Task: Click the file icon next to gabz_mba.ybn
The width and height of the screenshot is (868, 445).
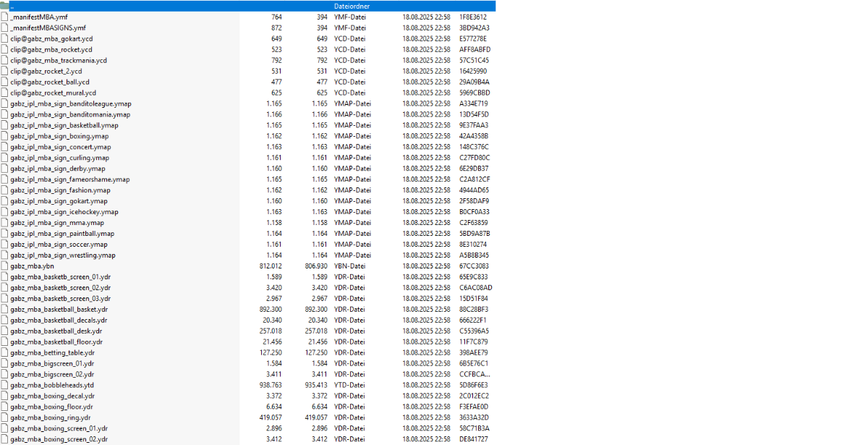Action: pyautogui.click(x=5, y=266)
